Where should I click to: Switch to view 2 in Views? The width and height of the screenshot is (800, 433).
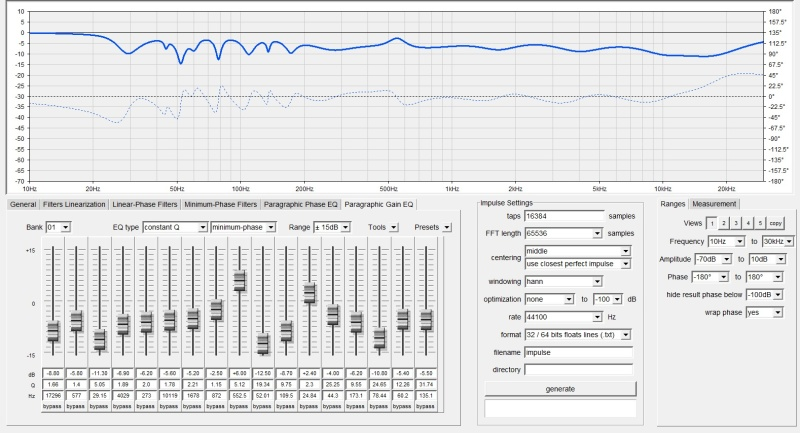tap(723, 223)
